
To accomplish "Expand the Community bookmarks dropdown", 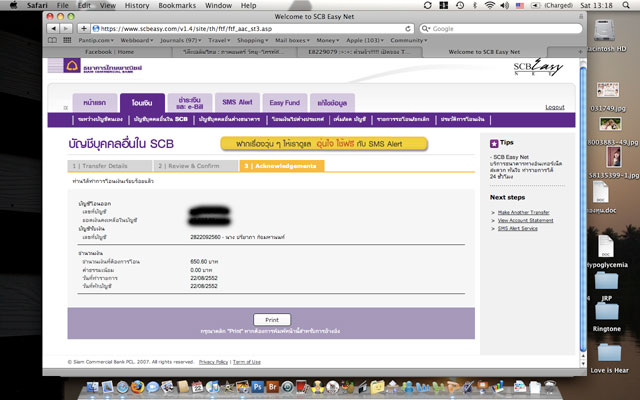I will click(x=409, y=40).
